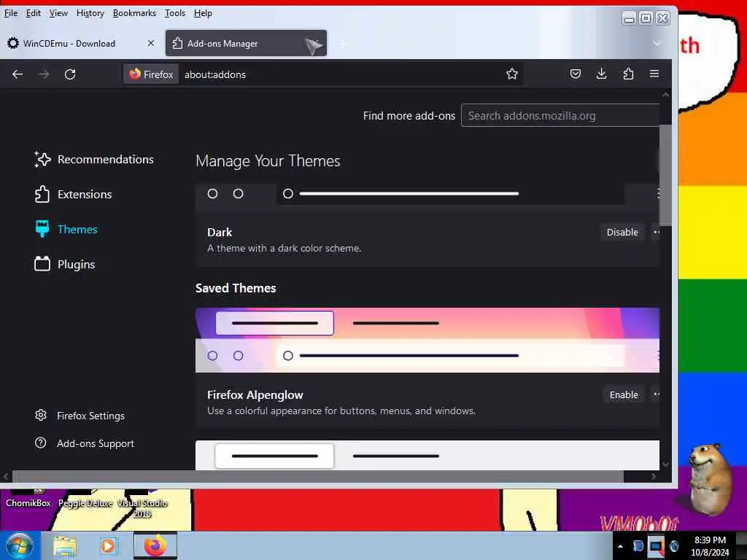Image resolution: width=747 pixels, height=560 pixels.
Task: Click the Firefox Alpenglow preview image
Action: point(427,340)
